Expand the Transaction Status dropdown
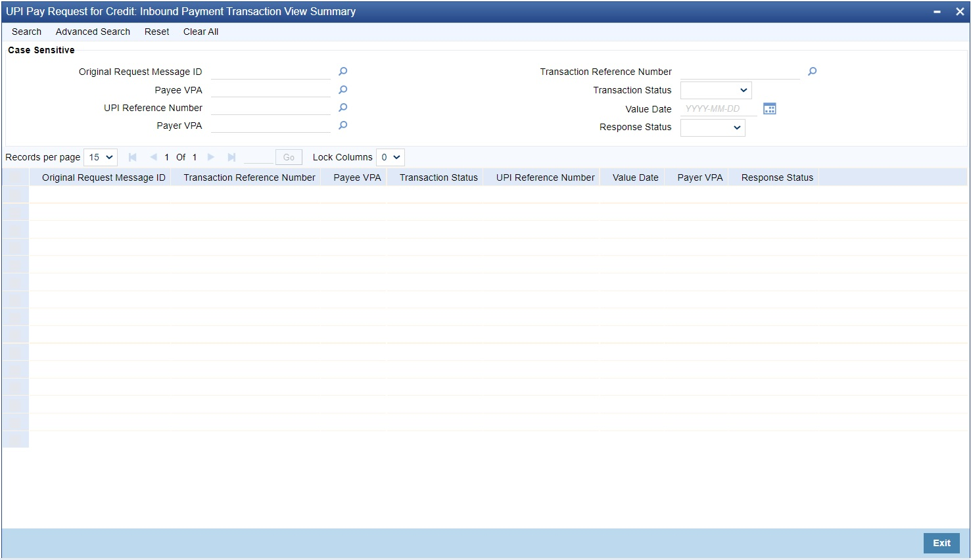Image resolution: width=971 pixels, height=560 pixels. click(x=716, y=90)
